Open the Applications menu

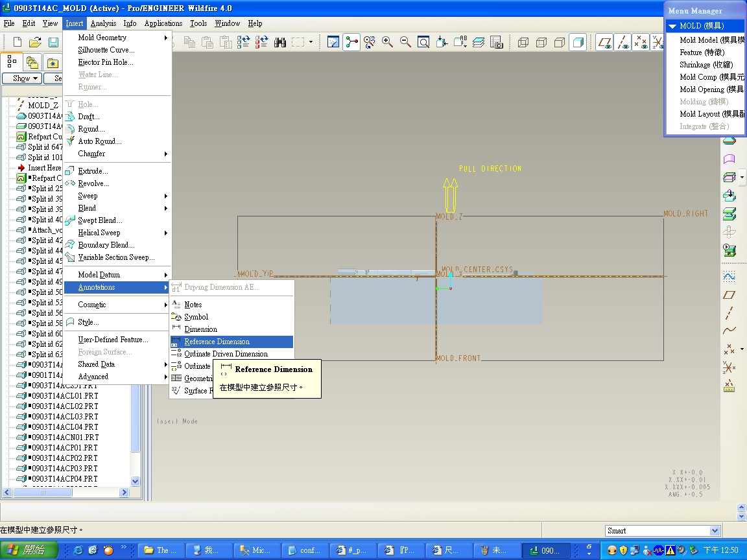(163, 23)
